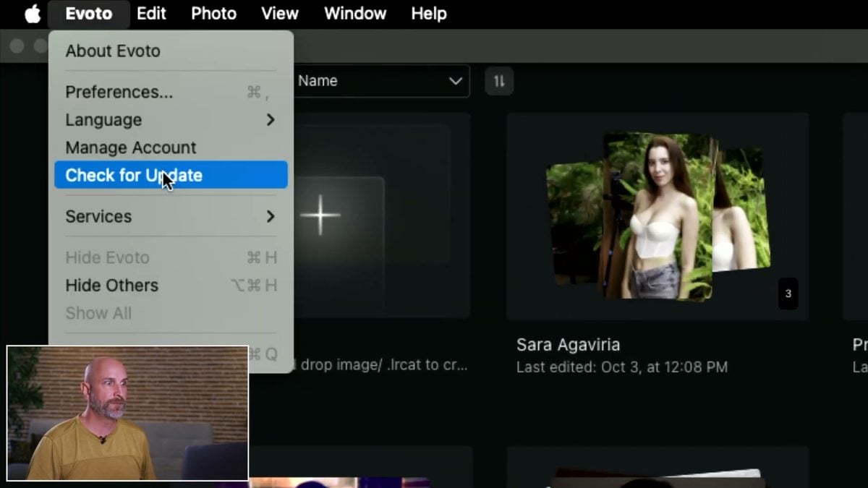Open the Help menu

coord(429,14)
